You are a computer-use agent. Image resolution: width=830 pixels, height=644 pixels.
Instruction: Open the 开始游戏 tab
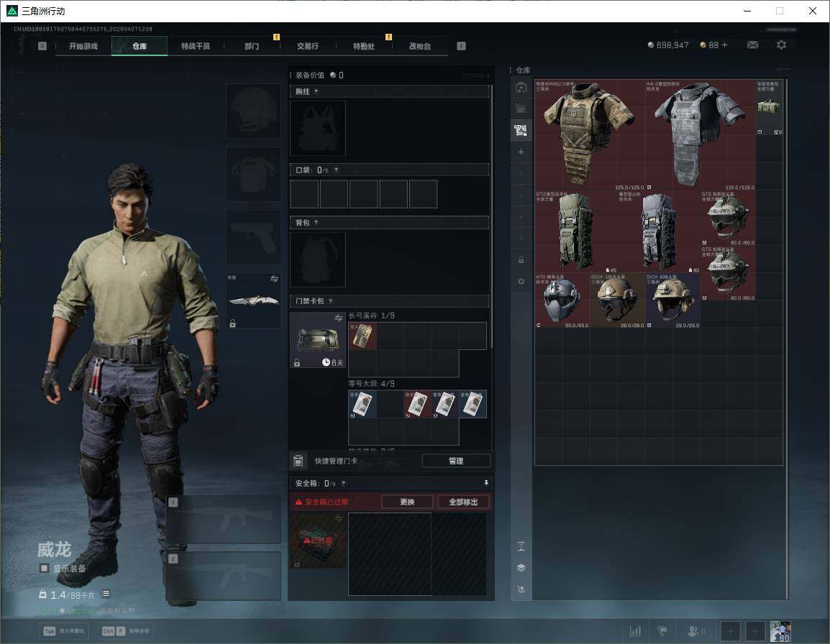[x=83, y=46]
